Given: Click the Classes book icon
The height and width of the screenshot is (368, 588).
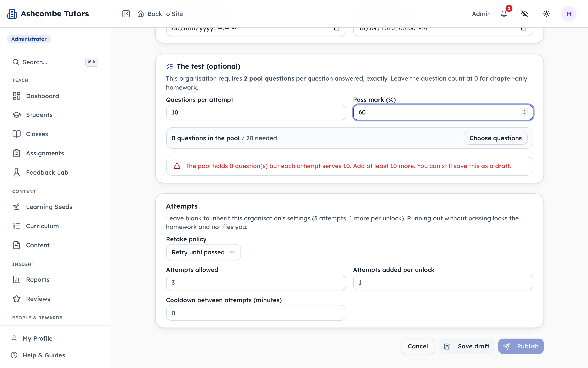Looking at the screenshot, I should pos(17,134).
